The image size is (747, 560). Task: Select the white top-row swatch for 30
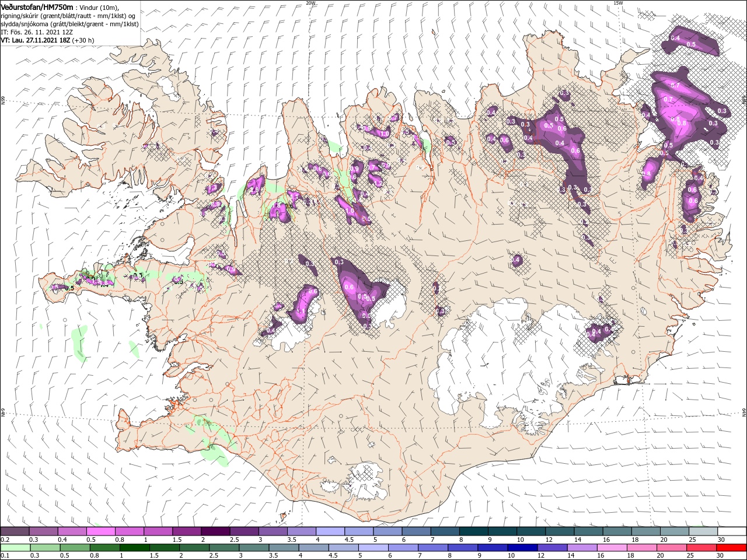pos(731,531)
